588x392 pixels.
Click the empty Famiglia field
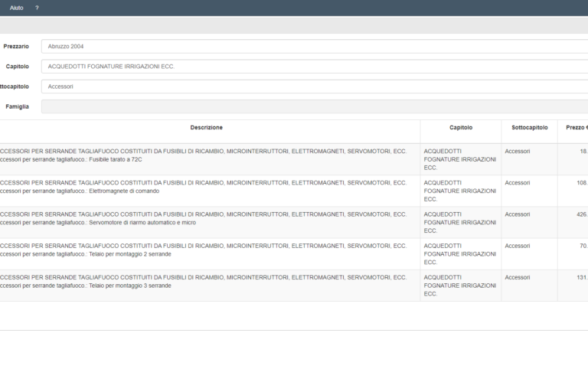[x=314, y=106]
